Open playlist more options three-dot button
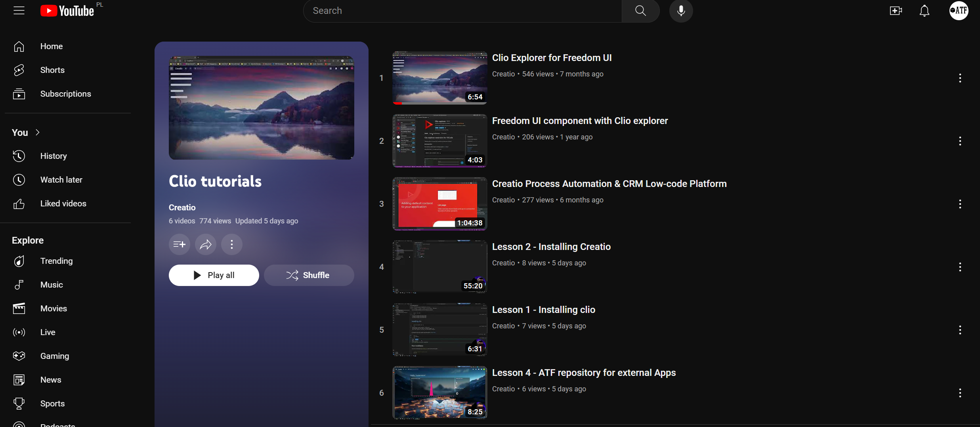 232,244
